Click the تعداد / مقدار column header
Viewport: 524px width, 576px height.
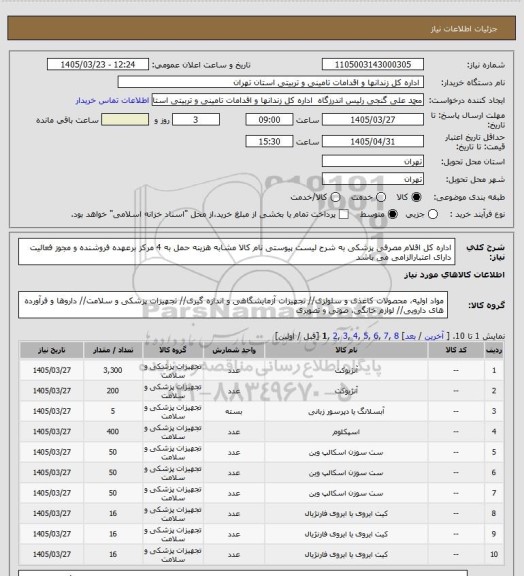pos(113,350)
